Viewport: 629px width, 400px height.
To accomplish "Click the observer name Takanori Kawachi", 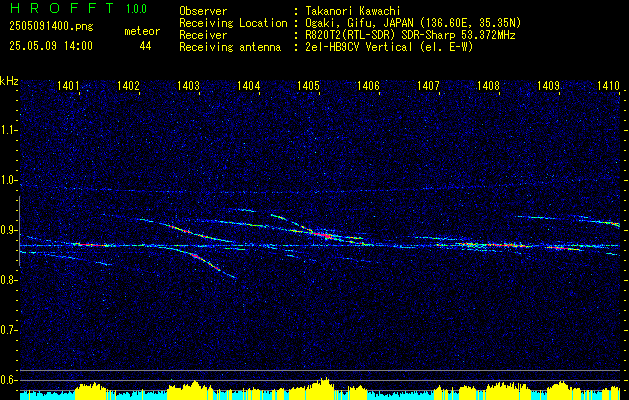I will (x=353, y=11).
